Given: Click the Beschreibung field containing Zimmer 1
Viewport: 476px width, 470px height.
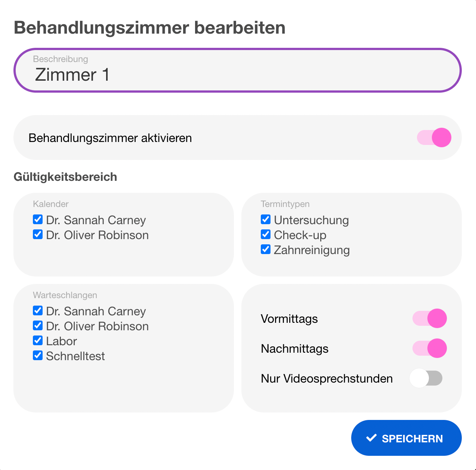Looking at the screenshot, I should tap(238, 74).
